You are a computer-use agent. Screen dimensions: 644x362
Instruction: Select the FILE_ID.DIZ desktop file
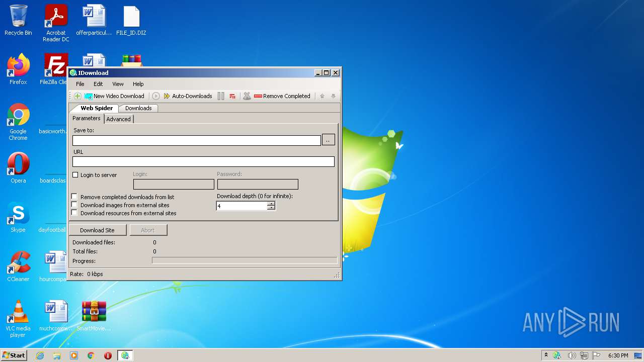131,20
